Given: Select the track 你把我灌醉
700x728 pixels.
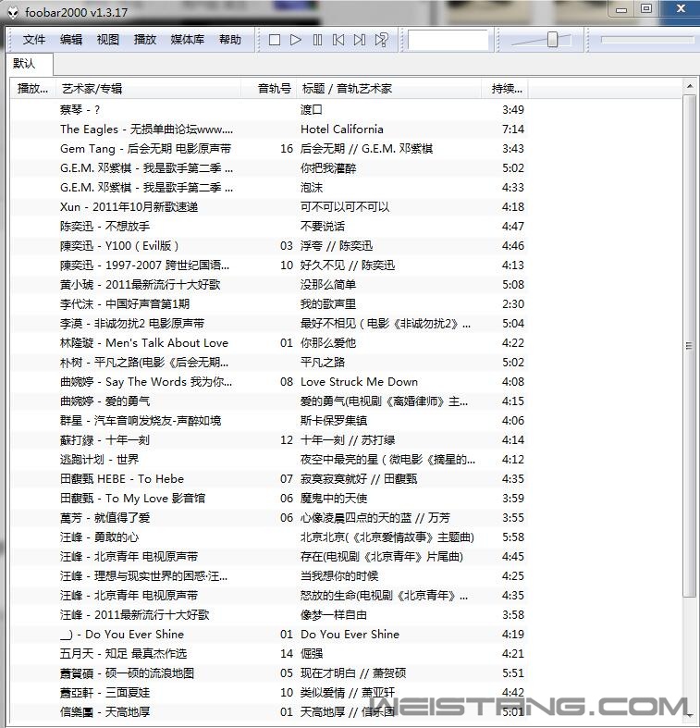Looking at the screenshot, I should pos(269,168).
